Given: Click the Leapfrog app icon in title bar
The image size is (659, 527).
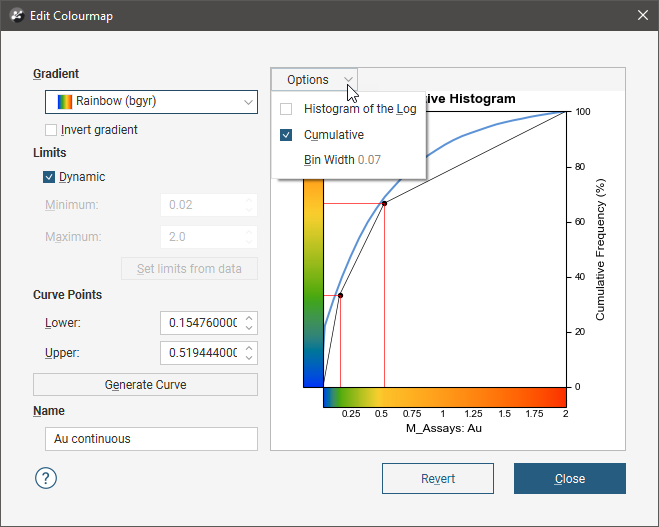Looking at the screenshot, I should click(17, 16).
